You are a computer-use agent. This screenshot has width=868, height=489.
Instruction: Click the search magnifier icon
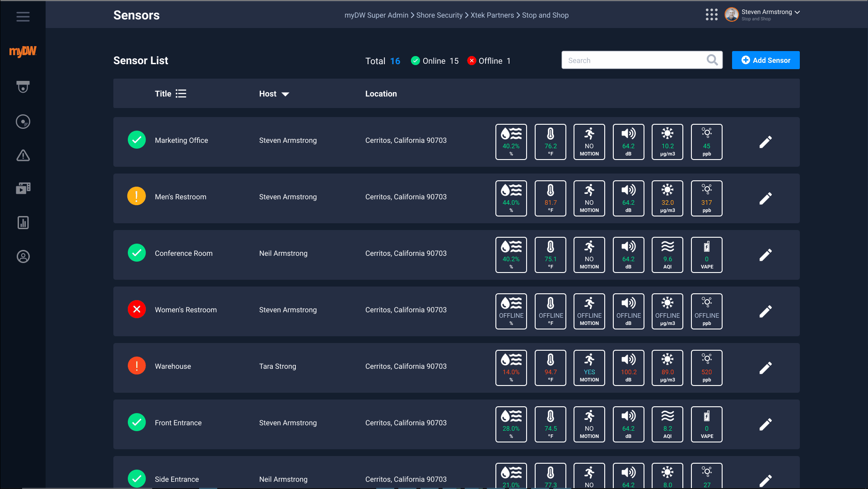pos(712,60)
